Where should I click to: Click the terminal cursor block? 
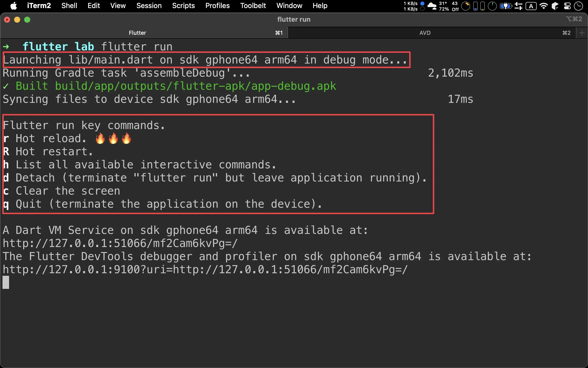[6, 282]
